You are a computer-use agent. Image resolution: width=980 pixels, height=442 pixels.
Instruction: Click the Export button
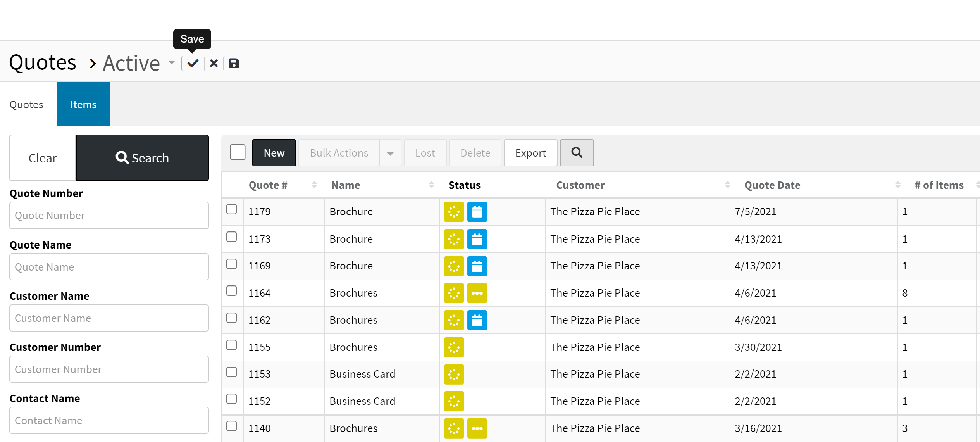530,153
